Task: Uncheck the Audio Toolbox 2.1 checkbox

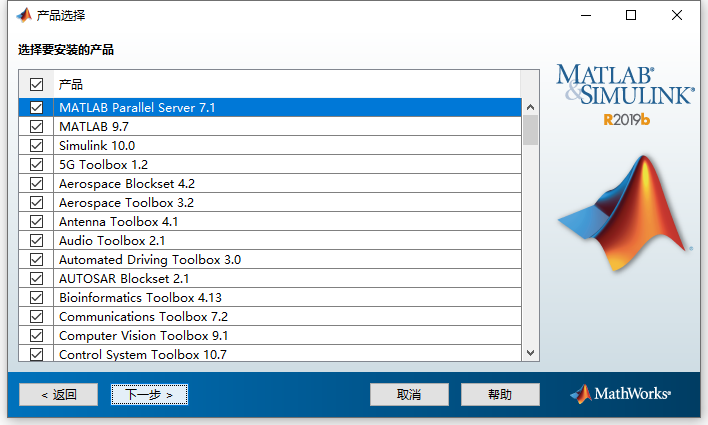Action: click(37, 240)
